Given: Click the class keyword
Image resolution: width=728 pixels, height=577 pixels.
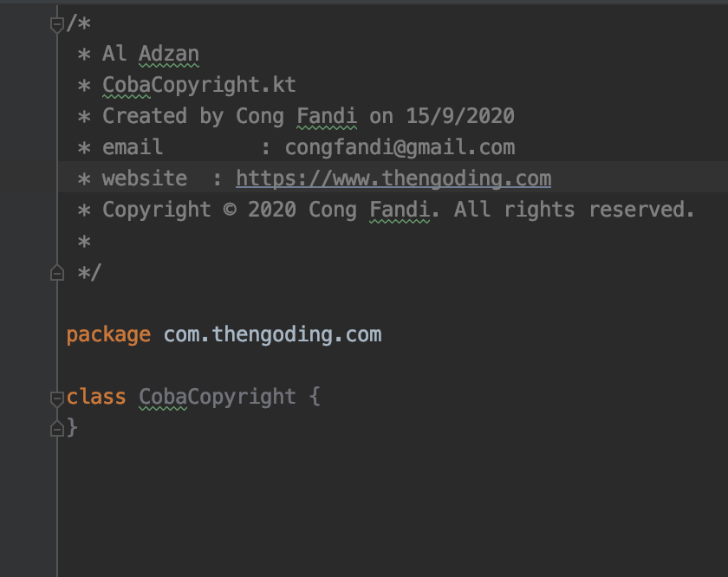Looking at the screenshot, I should [x=95, y=398].
